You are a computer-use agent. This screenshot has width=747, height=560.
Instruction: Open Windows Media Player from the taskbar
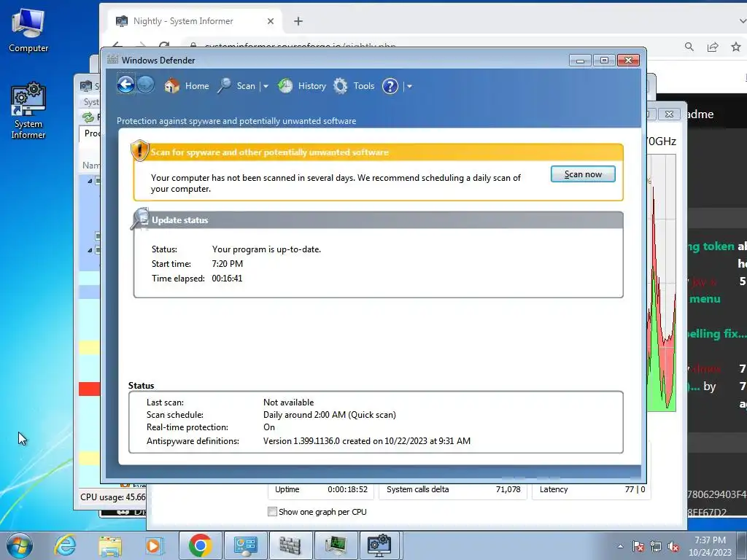coord(155,545)
